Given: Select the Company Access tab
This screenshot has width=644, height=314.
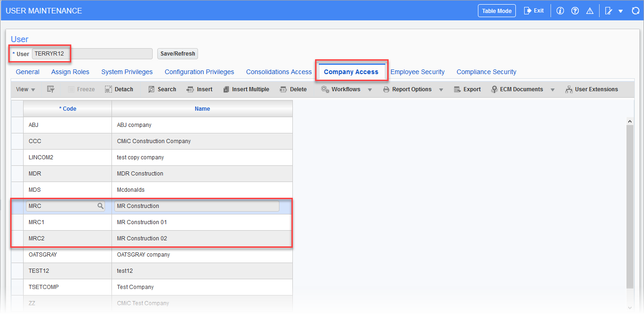Looking at the screenshot, I should 351,72.
